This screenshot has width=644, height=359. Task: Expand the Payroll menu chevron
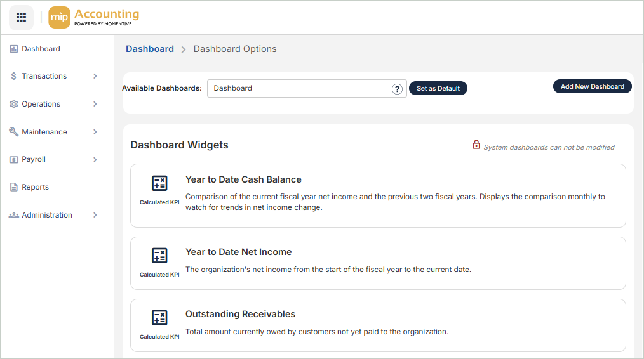click(x=95, y=160)
